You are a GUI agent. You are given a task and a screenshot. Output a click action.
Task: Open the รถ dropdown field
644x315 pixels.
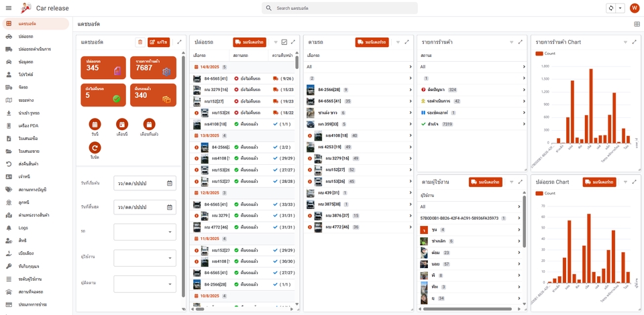pos(144,232)
